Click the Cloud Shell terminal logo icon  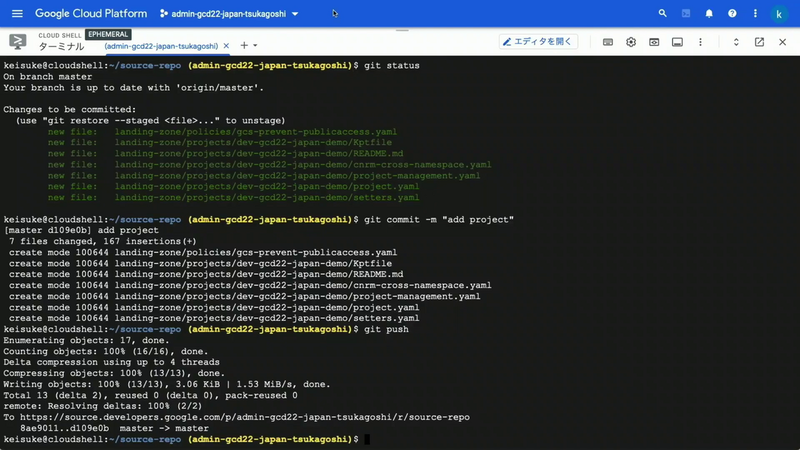coord(17,41)
